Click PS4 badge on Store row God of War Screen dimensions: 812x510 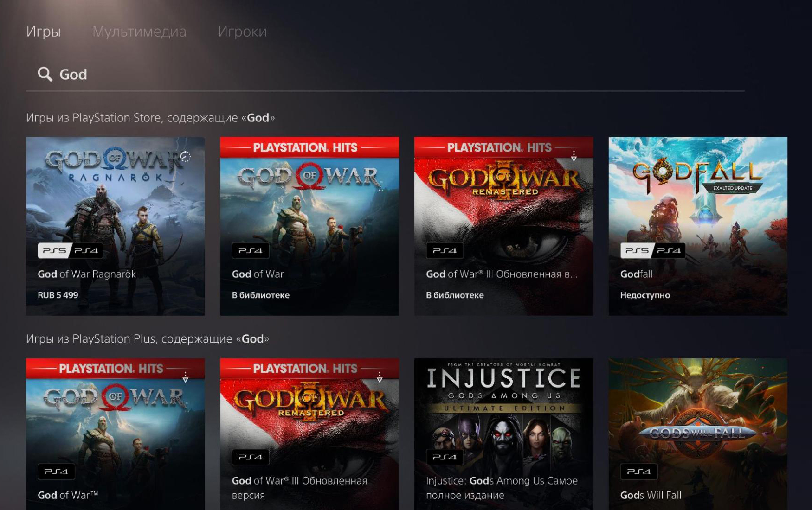tap(251, 250)
